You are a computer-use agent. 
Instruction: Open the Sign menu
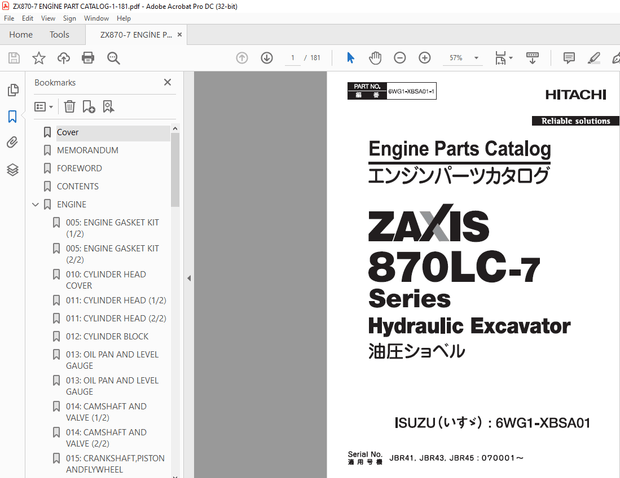pos(69,18)
